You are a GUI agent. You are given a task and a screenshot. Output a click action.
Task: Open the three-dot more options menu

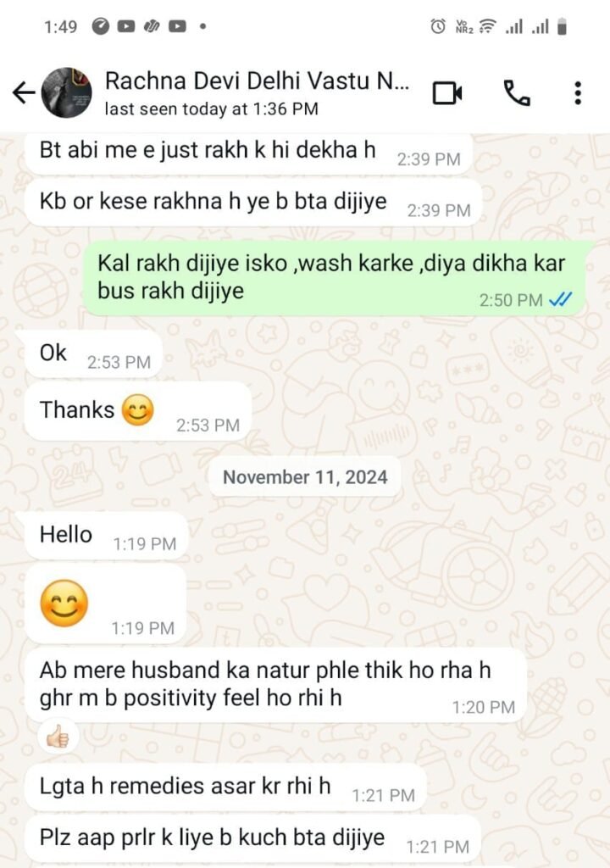coord(578,93)
